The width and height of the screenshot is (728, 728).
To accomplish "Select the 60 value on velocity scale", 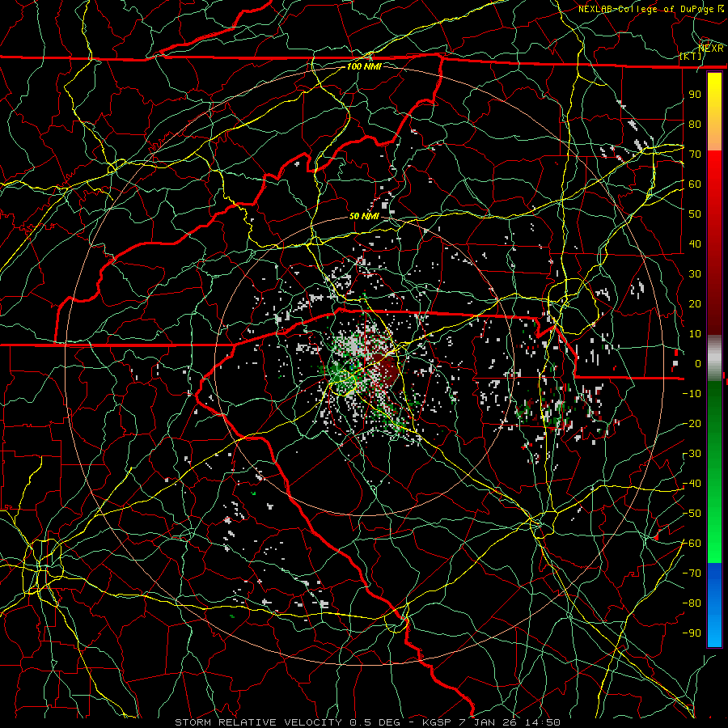I will (695, 184).
